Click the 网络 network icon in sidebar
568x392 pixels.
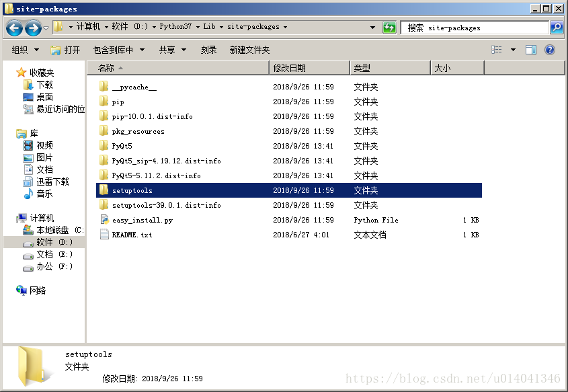pos(22,290)
